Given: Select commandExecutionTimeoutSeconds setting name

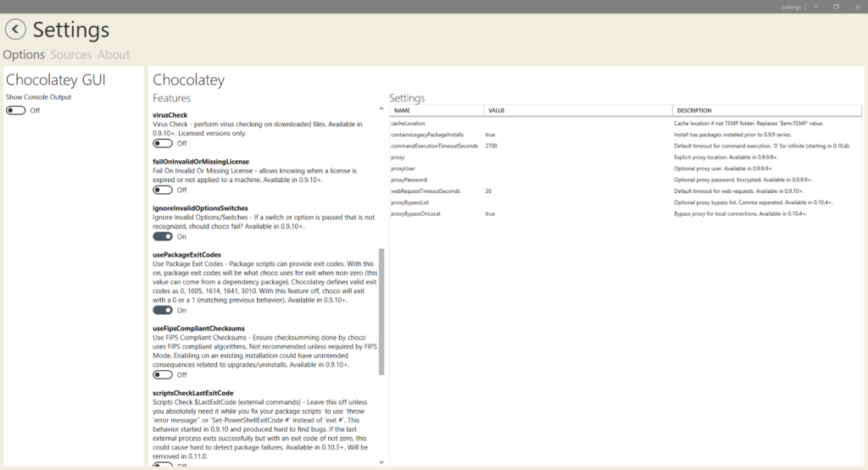Looking at the screenshot, I should (434, 146).
